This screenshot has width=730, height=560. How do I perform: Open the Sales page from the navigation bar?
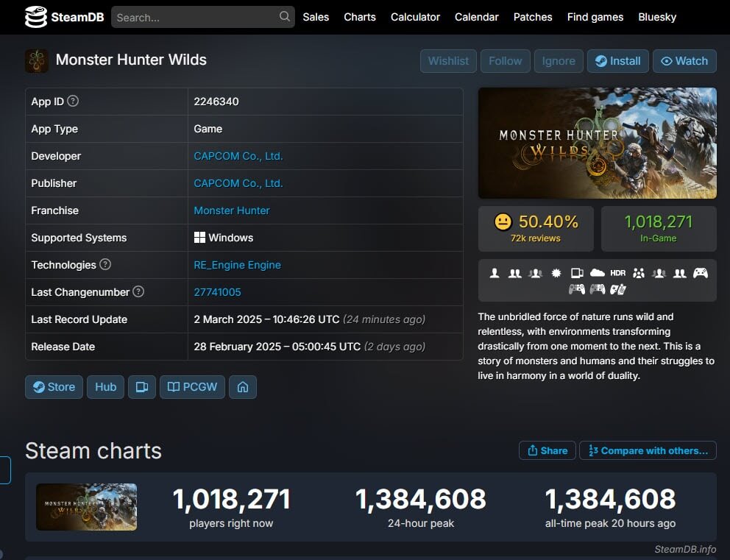pos(316,17)
